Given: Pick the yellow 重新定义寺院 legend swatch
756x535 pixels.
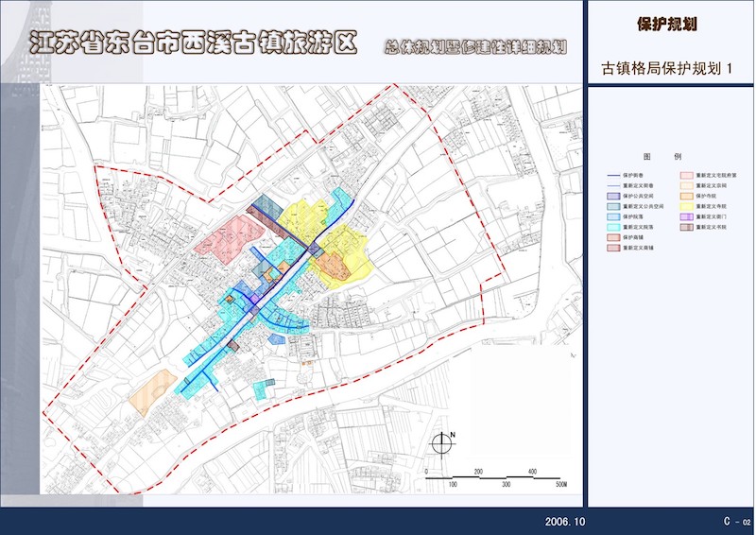Looking at the screenshot, I should 686,205.
